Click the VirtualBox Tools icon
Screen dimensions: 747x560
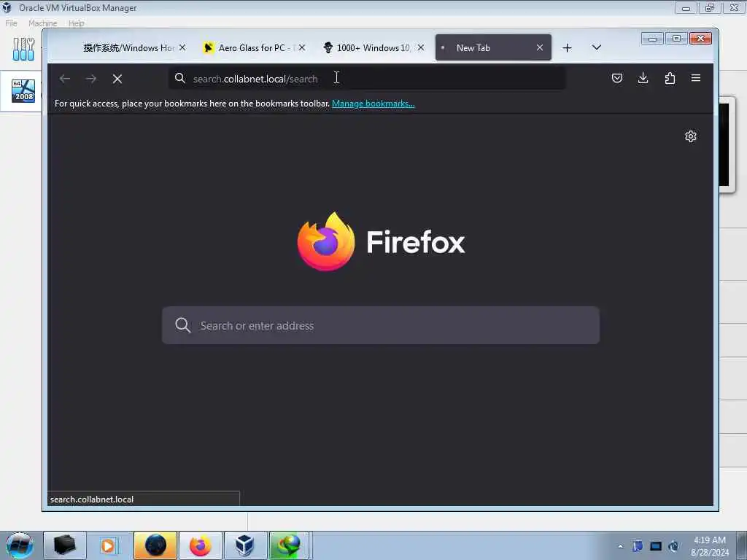[23, 50]
